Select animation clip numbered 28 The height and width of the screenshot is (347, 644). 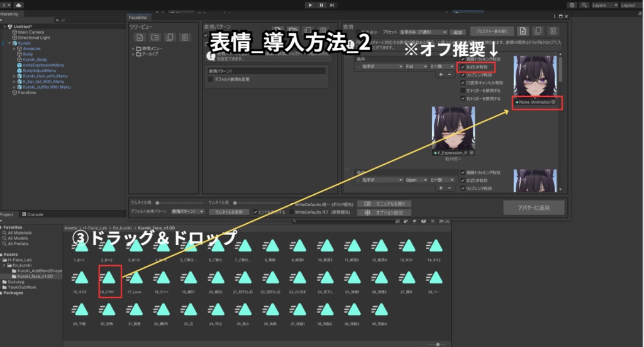434,281
